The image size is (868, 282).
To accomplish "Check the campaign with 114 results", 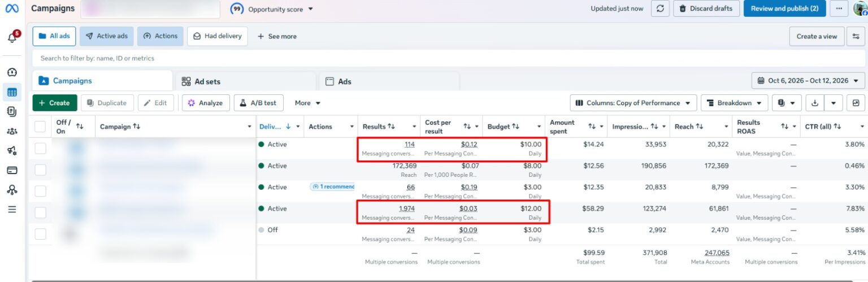I will (40, 148).
